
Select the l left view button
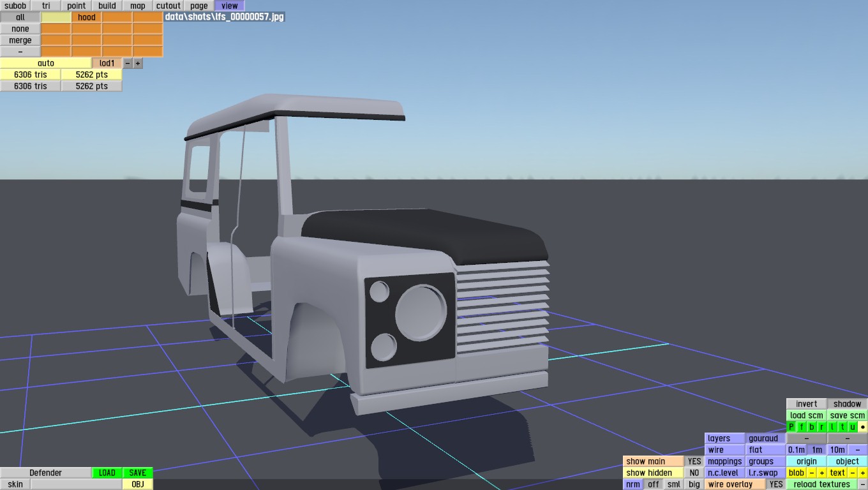pos(832,427)
